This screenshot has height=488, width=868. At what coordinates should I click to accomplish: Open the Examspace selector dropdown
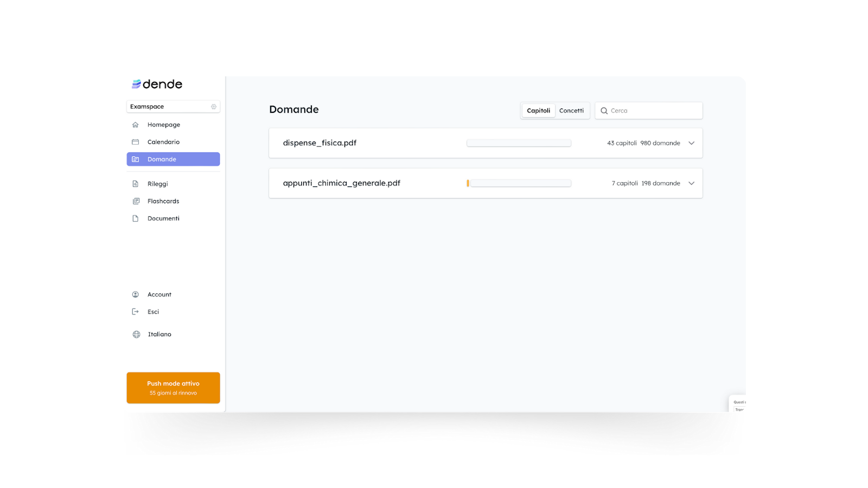point(173,107)
